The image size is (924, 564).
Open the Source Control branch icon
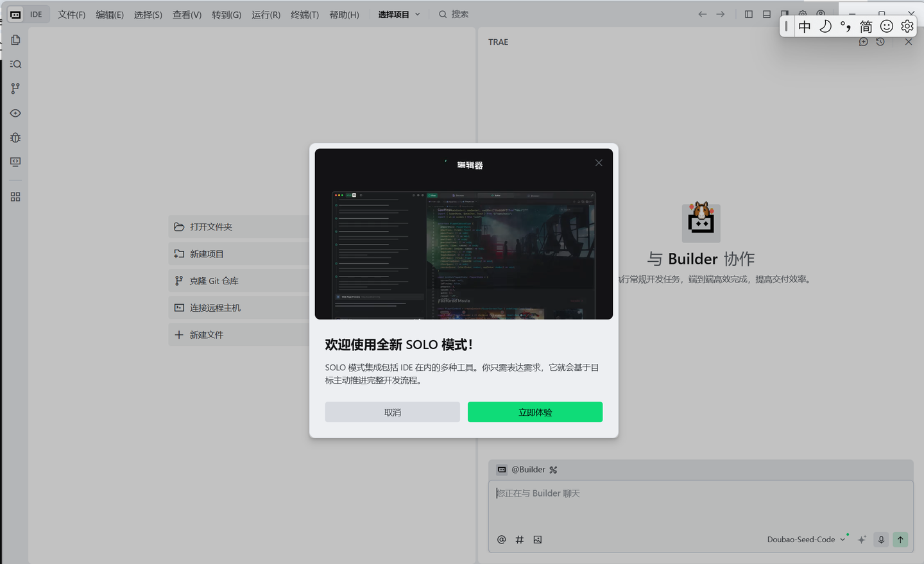[x=15, y=89]
